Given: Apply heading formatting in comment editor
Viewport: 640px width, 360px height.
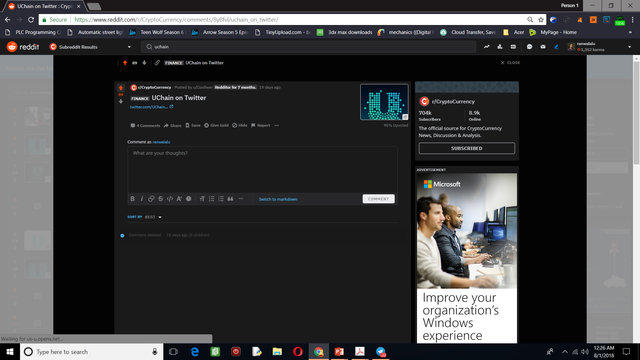Looking at the screenshot, I should (202, 199).
